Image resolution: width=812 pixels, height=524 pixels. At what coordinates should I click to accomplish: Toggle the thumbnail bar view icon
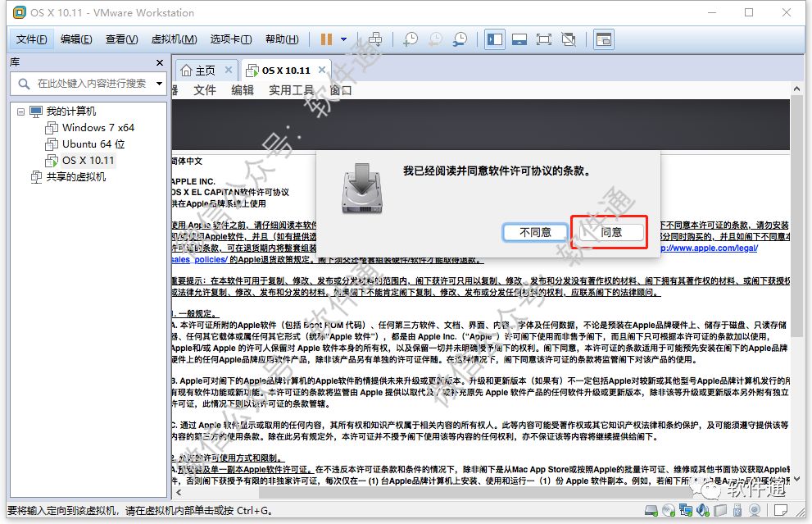519,39
